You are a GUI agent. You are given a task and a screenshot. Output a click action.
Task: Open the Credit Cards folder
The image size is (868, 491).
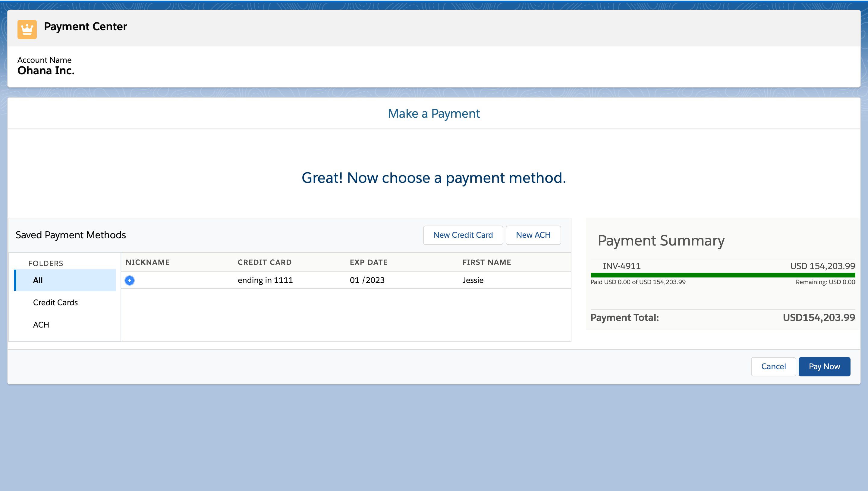(x=55, y=303)
